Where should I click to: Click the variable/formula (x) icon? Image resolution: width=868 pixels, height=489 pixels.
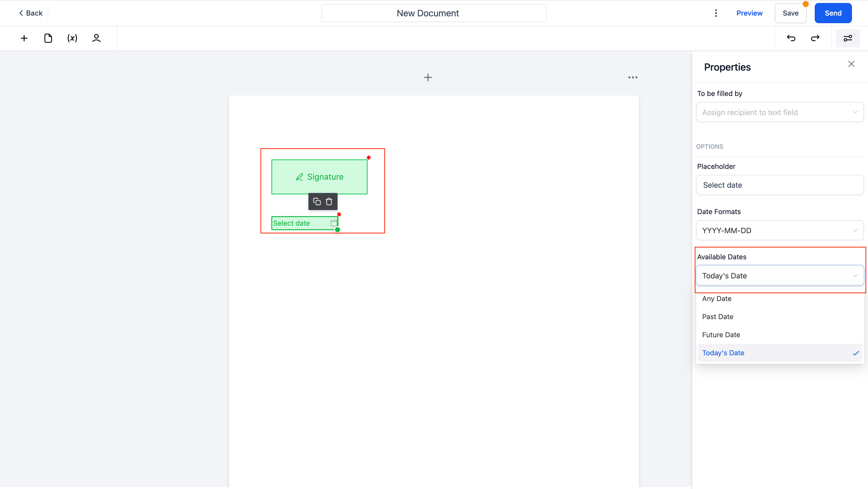pyautogui.click(x=72, y=38)
